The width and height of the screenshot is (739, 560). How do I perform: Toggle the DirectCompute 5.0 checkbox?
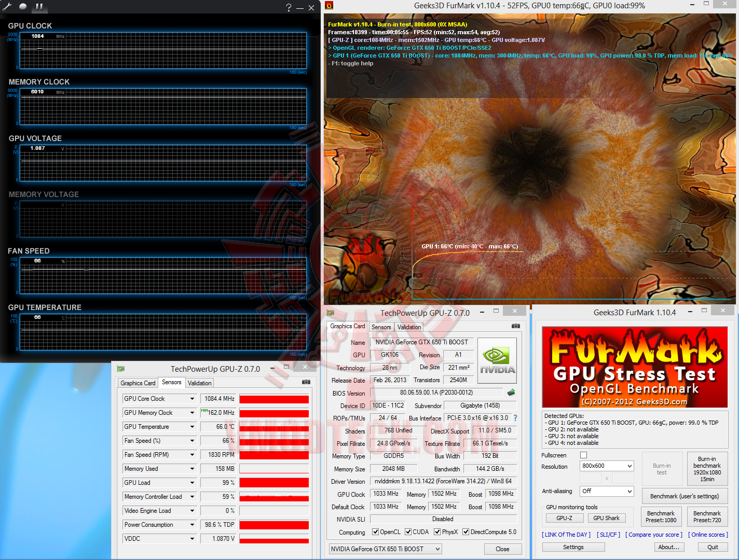pyautogui.click(x=466, y=532)
